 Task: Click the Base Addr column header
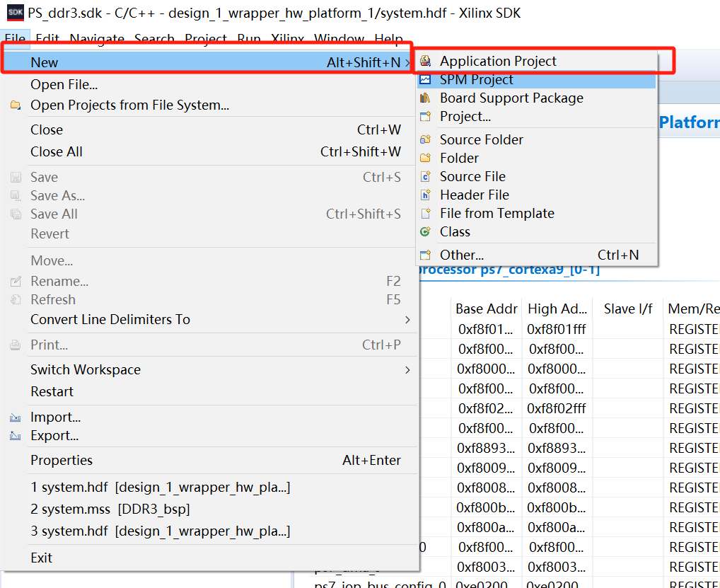coord(487,309)
